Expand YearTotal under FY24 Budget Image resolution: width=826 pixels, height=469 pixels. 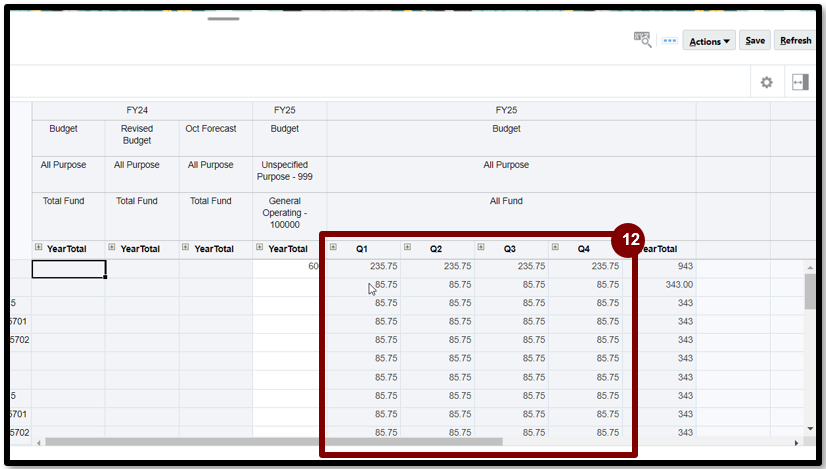click(x=39, y=248)
